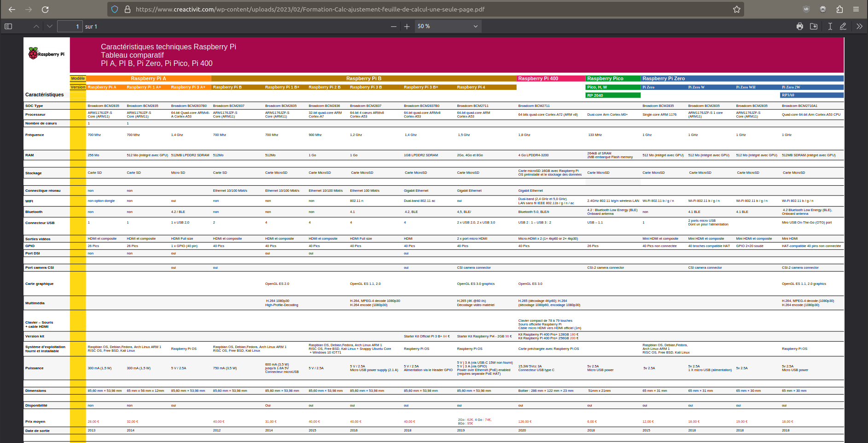The height and width of the screenshot is (443, 868).
Task: Go back to previous page in browser
Action: click(x=12, y=9)
